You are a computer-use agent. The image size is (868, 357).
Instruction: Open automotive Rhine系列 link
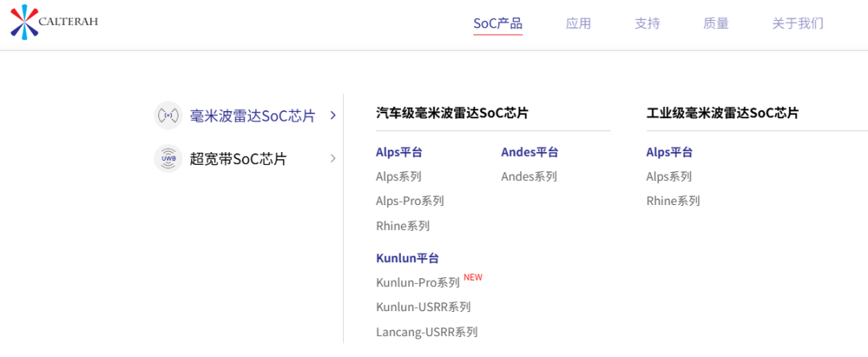(x=403, y=226)
